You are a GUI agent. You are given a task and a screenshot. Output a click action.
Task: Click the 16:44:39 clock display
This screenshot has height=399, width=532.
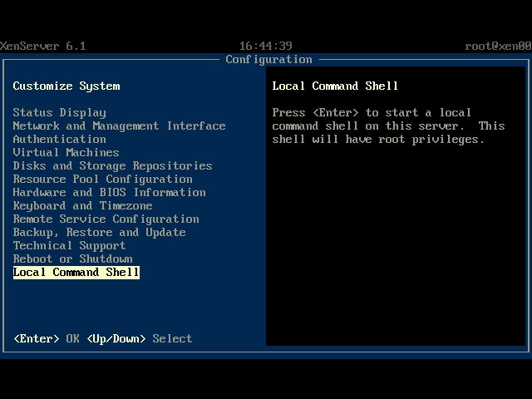[x=266, y=47]
